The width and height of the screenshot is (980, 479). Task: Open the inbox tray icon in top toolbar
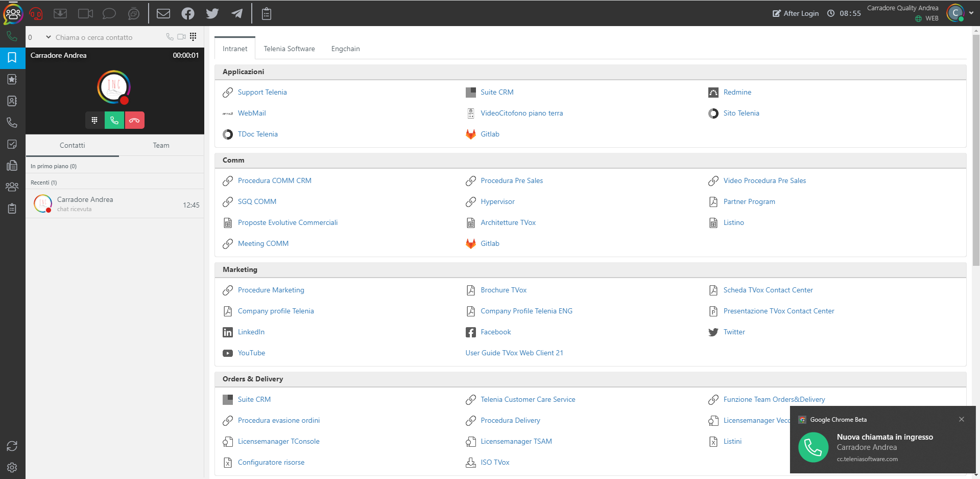[x=60, y=14]
